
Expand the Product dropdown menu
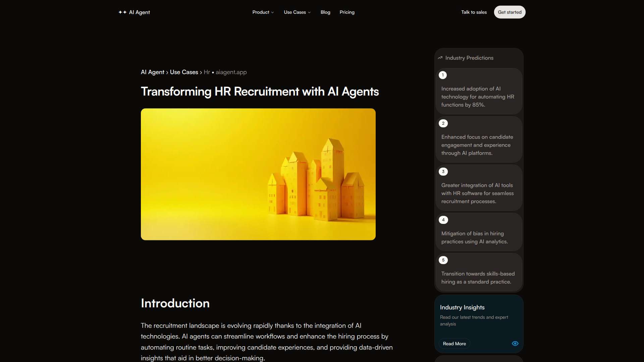coord(263,12)
